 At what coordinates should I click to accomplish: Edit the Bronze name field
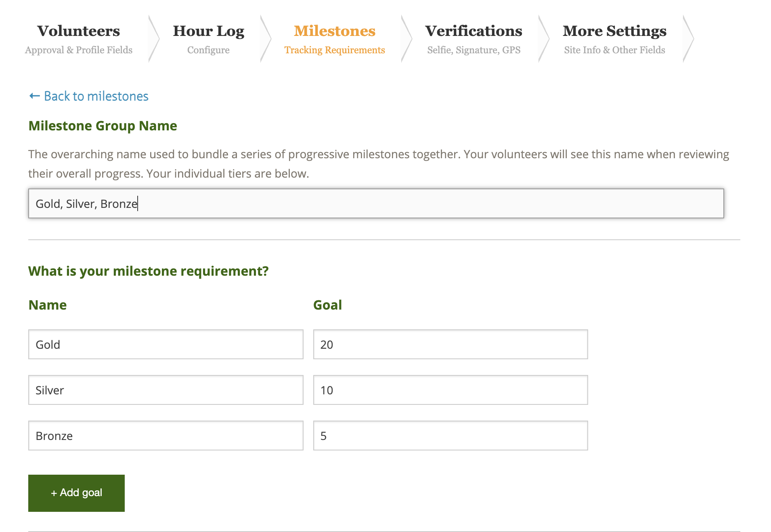coord(166,436)
